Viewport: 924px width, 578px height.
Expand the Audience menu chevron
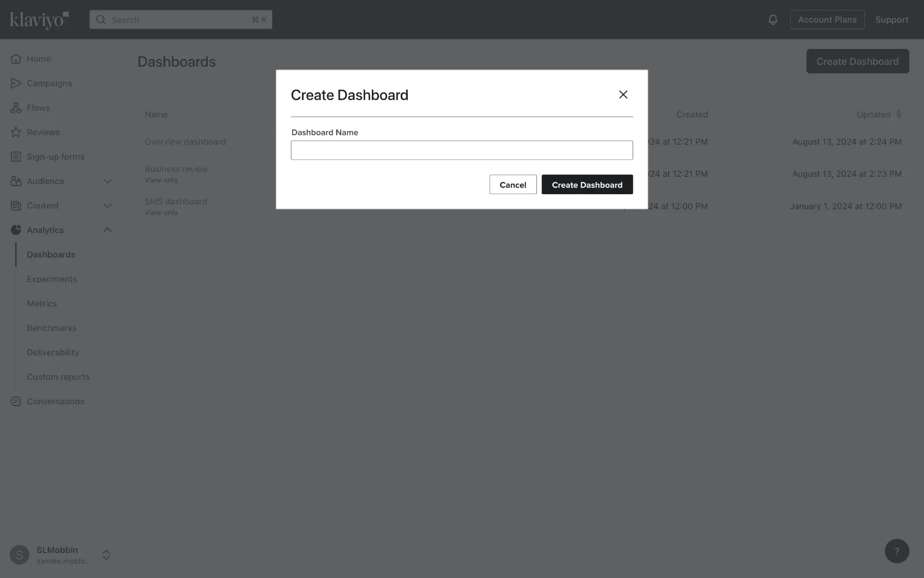tap(107, 181)
